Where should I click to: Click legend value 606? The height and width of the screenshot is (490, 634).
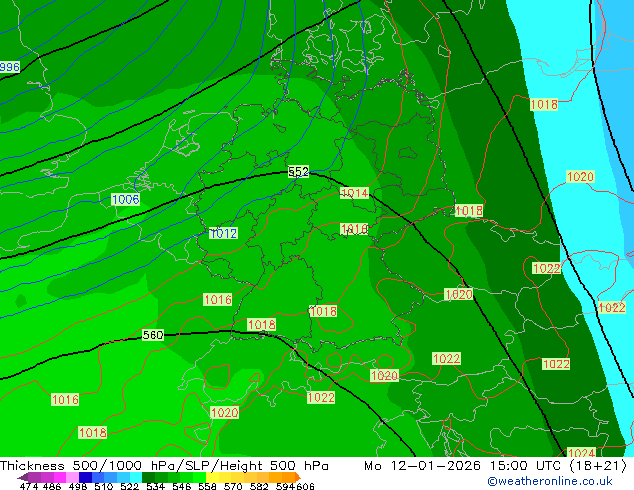[x=304, y=486]
